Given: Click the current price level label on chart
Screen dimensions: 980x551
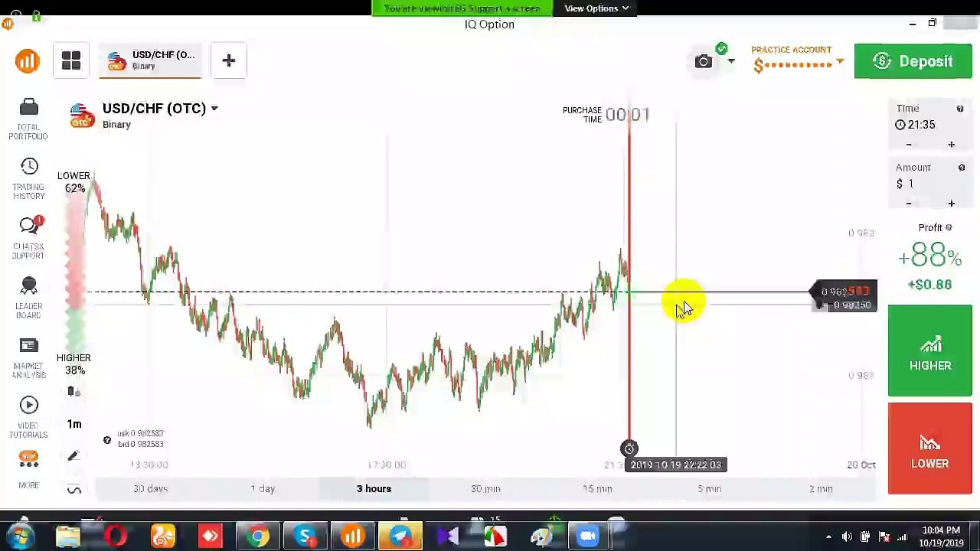Looking at the screenshot, I should 845,292.
